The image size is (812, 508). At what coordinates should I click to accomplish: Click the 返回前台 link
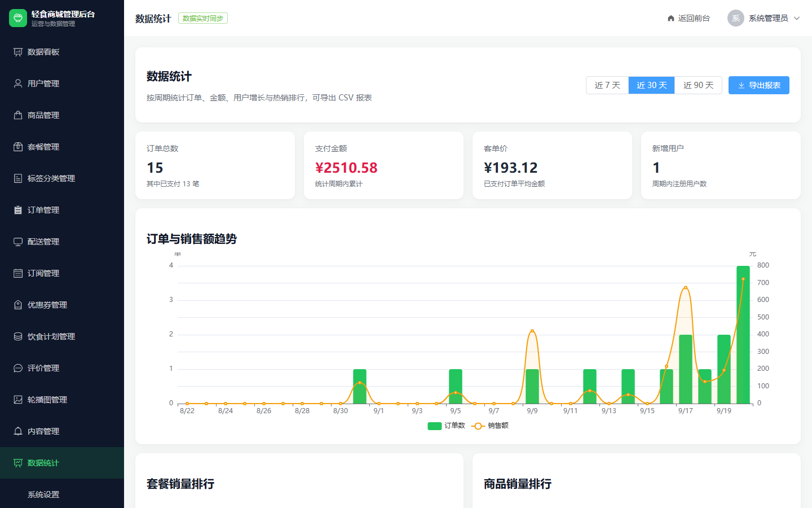click(689, 18)
